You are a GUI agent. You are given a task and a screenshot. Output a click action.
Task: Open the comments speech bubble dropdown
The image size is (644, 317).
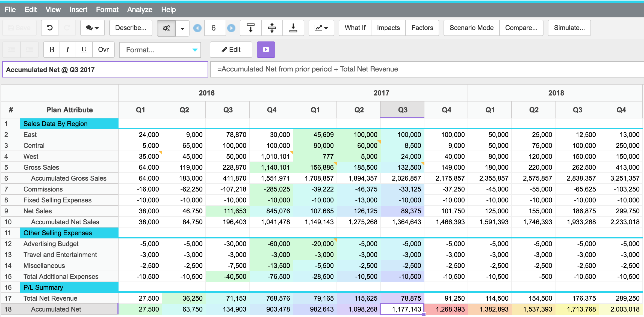(x=92, y=28)
